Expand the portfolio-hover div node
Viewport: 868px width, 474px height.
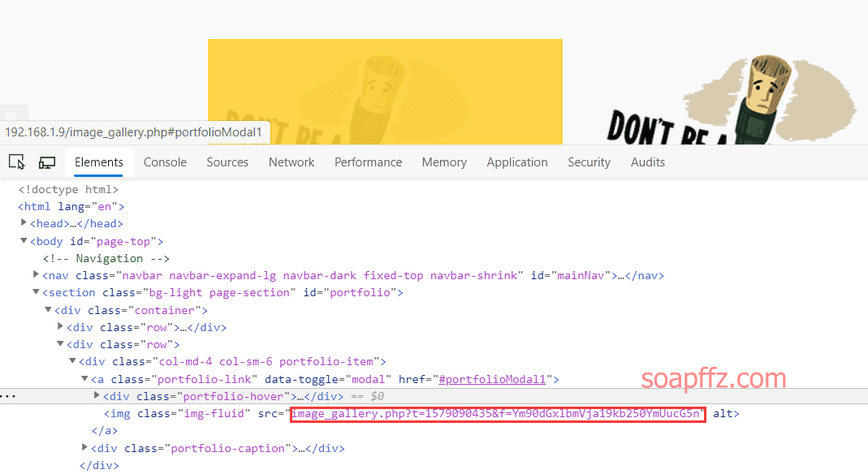pyautogui.click(x=97, y=395)
